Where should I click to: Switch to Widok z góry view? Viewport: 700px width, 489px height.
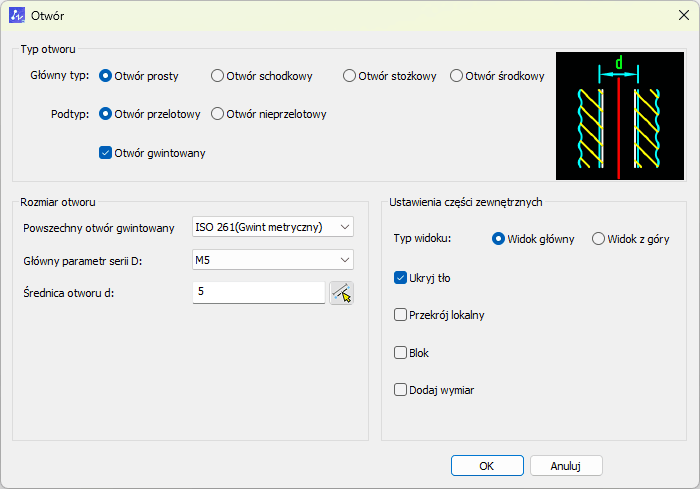599,239
